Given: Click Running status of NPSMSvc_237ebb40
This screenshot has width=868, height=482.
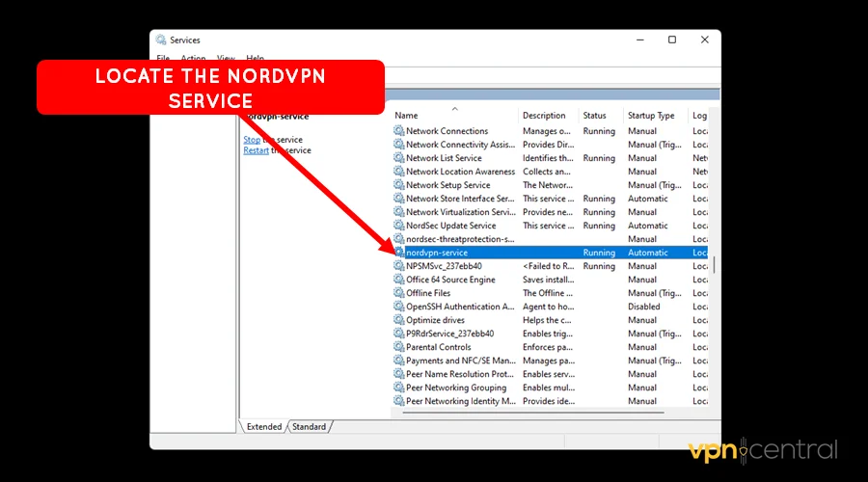Looking at the screenshot, I should (599, 266).
